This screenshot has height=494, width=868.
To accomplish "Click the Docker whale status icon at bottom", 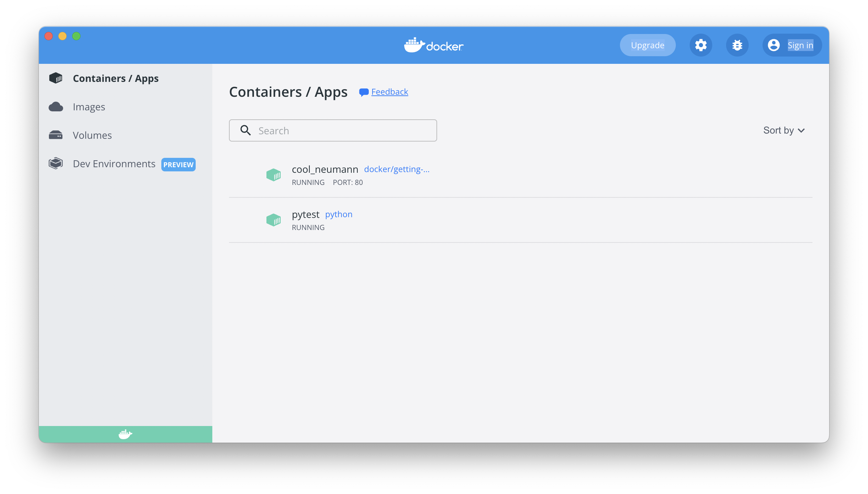I will 125,434.
